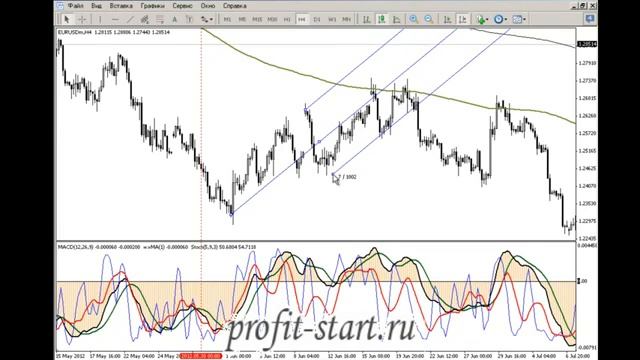The height and width of the screenshot is (360, 640).
Task: Open the Файл menu
Action: (76, 6)
